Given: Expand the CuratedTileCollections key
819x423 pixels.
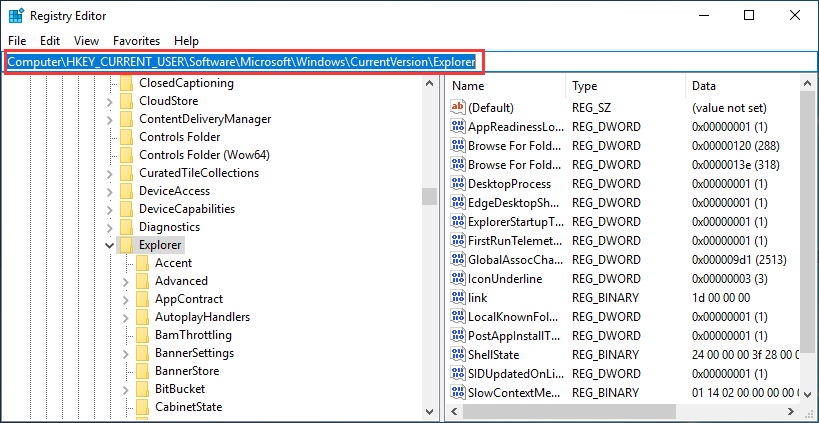Looking at the screenshot, I should pyautogui.click(x=109, y=173).
